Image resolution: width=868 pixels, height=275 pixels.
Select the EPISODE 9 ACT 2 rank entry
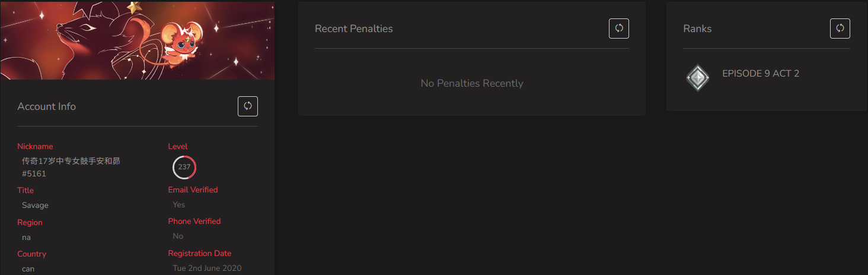(761, 74)
